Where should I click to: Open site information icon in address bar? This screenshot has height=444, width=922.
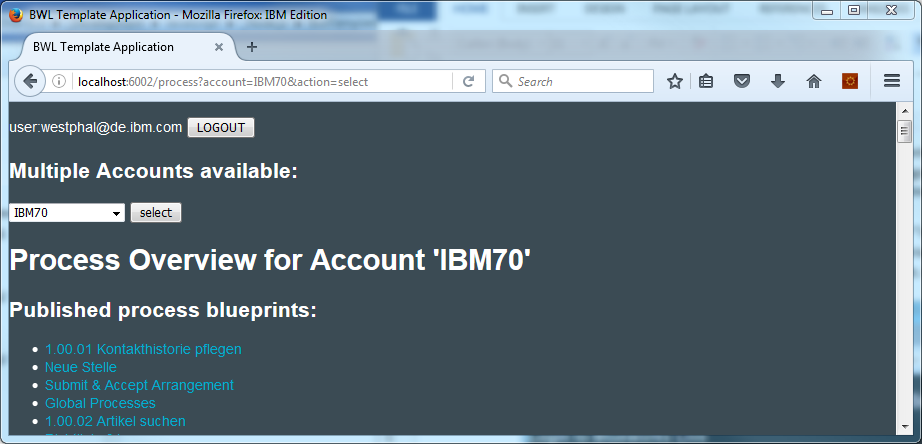pyautogui.click(x=59, y=82)
